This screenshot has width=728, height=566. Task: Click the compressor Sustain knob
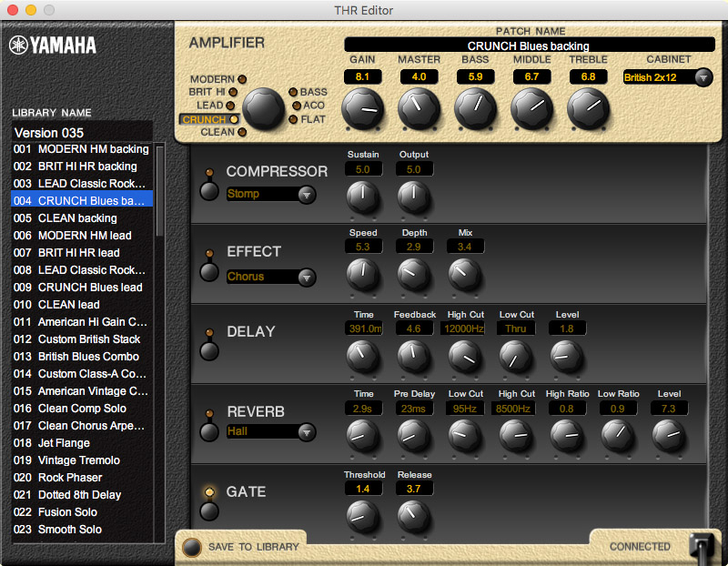point(362,194)
